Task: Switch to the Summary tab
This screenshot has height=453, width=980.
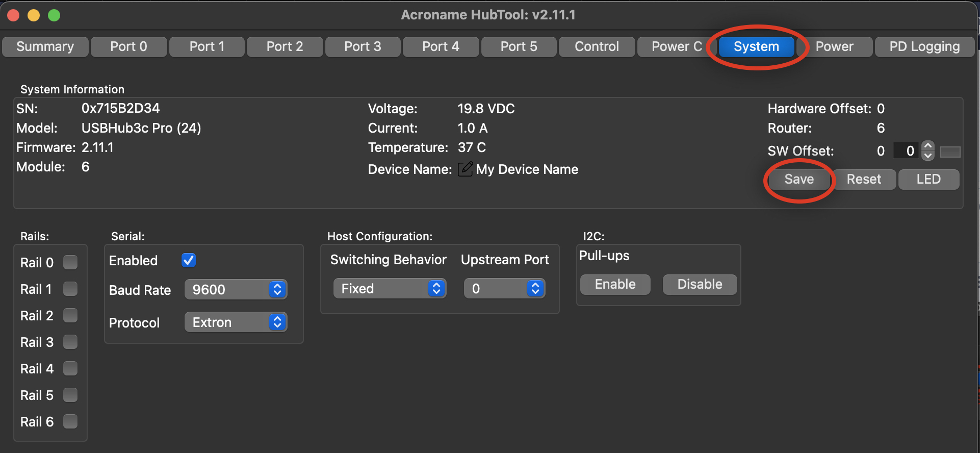Action: 45,46
